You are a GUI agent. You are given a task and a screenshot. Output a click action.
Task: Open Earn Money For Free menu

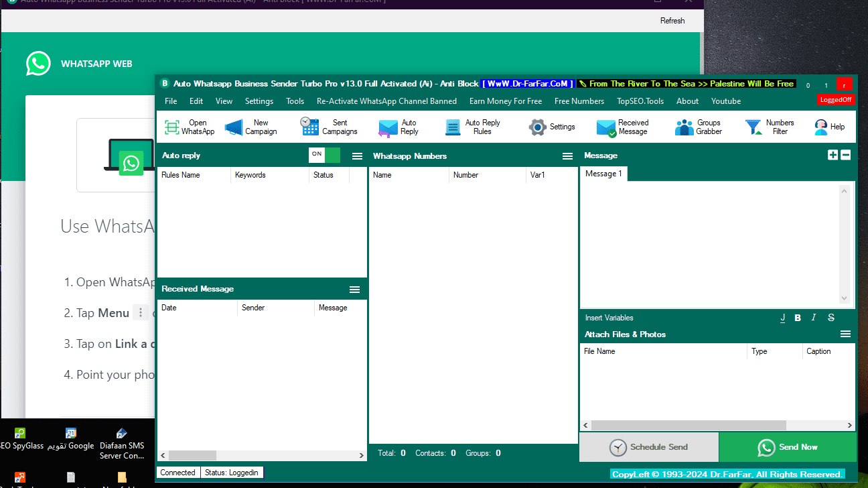click(506, 101)
